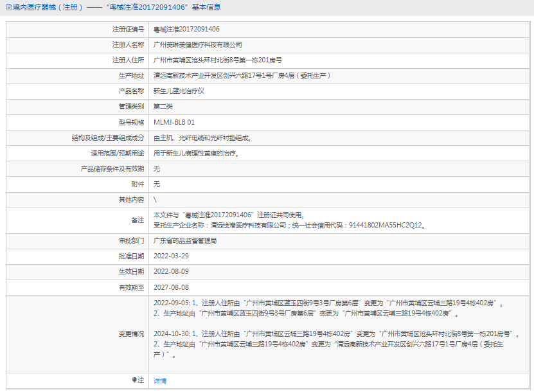Click management category value 第二类
The height and width of the screenshot is (392, 534).
[x=163, y=107]
